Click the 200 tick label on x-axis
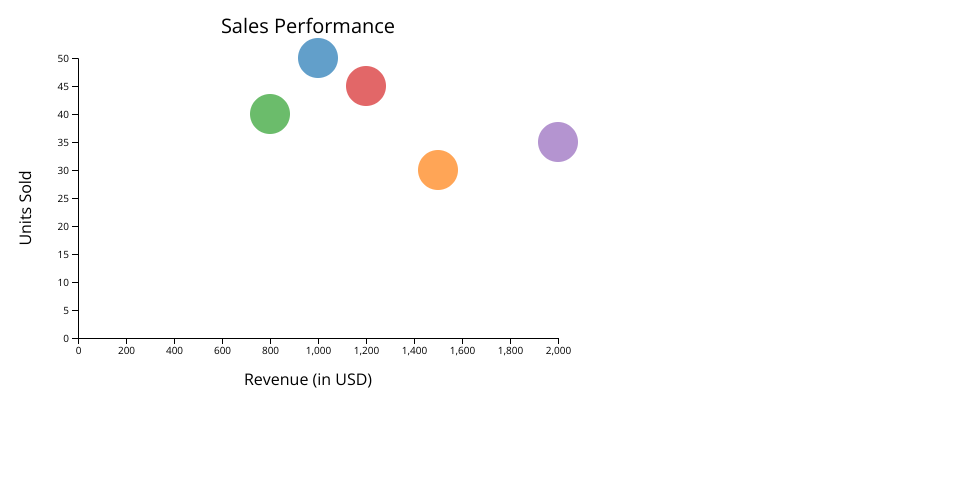 click(x=126, y=351)
